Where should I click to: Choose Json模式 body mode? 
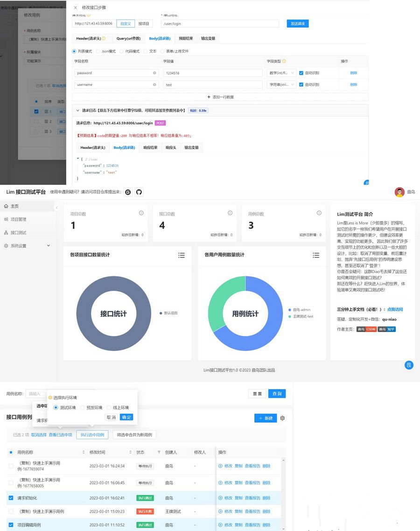click(x=98, y=51)
